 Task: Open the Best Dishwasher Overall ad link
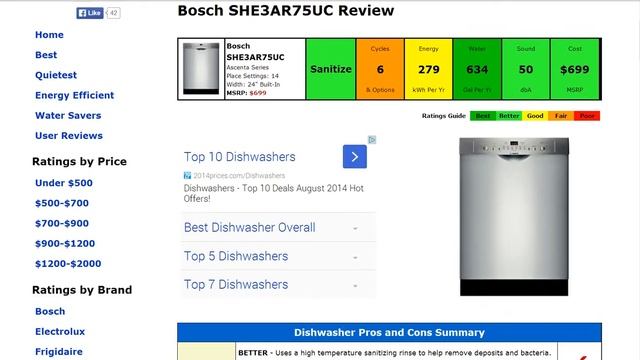(x=250, y=227)
